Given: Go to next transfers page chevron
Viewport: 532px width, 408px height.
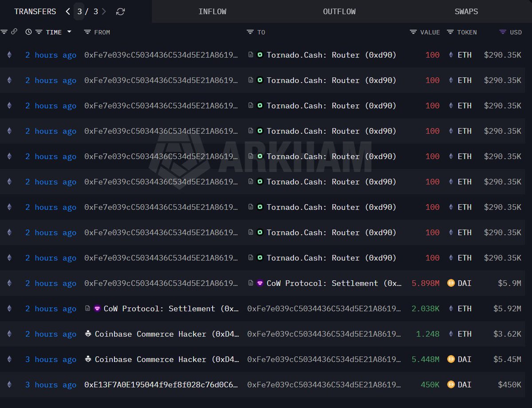Looking at the screenshot, I should 104,12.
